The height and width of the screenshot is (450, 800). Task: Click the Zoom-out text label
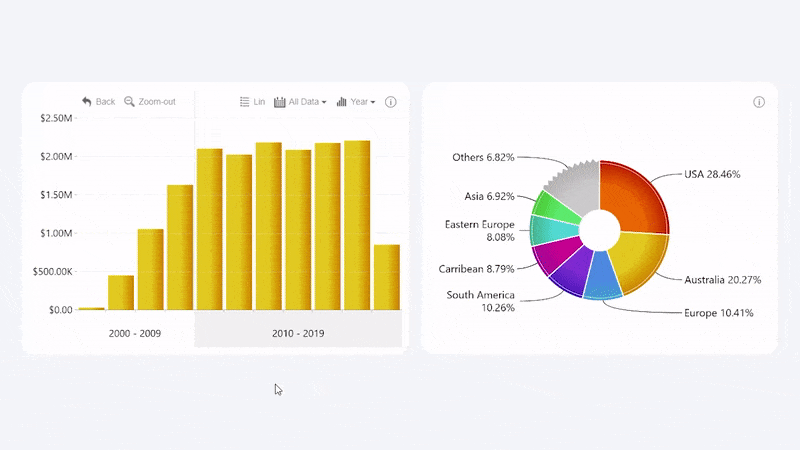click(x=157, y=102)
